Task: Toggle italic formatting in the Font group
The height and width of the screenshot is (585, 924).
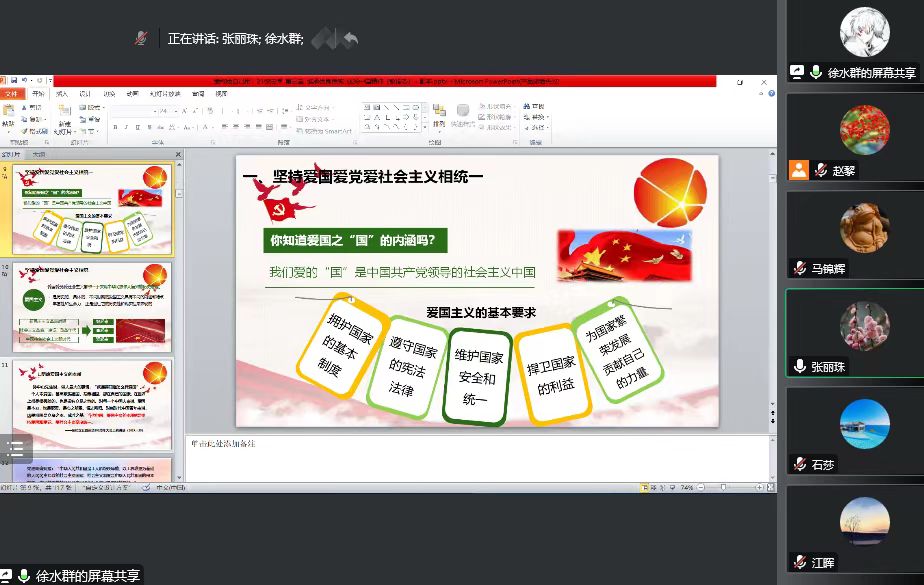Action: (128, 127)
